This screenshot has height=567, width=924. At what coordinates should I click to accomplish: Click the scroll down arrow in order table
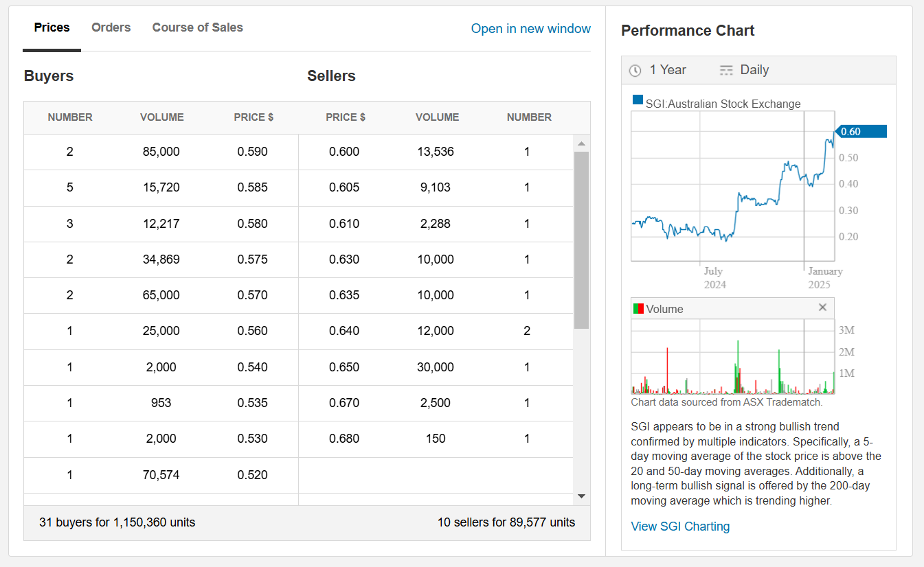(x=581, y=496)
